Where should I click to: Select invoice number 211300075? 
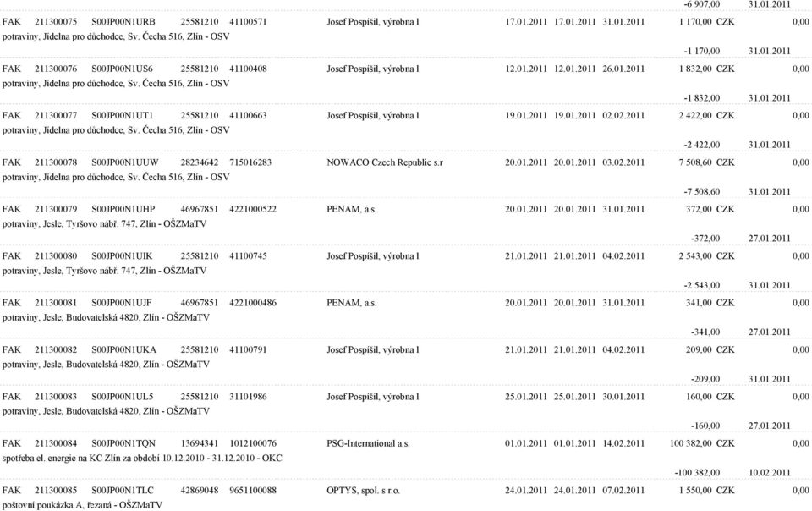(x=56, y=22)
